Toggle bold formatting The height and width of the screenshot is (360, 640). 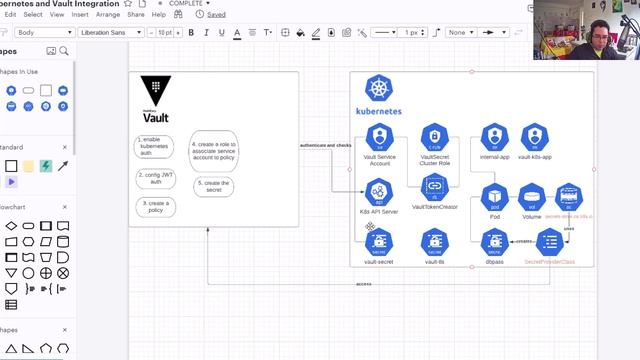tap(191, 33)
